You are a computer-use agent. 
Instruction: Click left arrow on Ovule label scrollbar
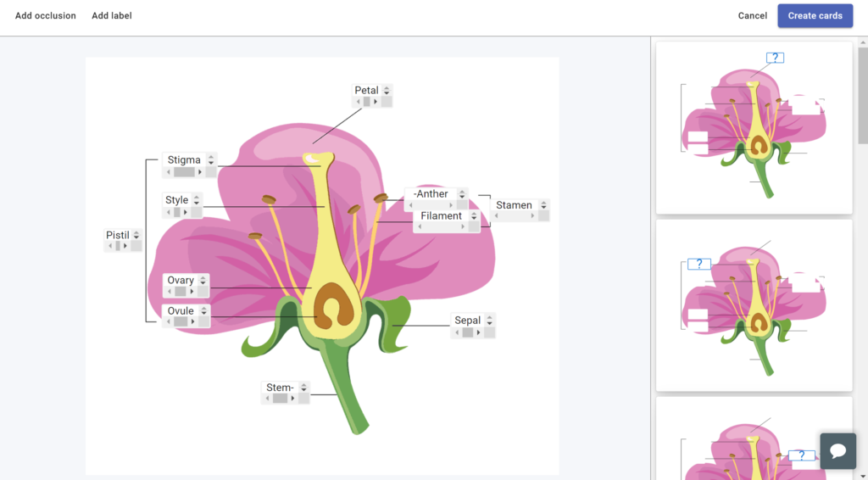169,321
